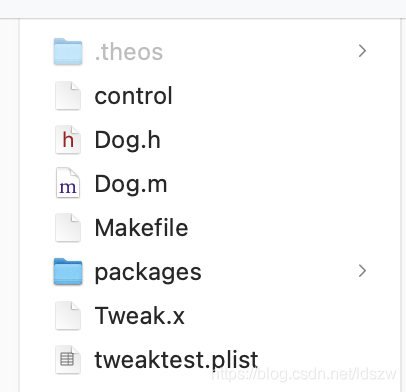Screen dimensions: 406x392
Task: Choose the Dog.h file label
Action: click(x=128, y=140)
